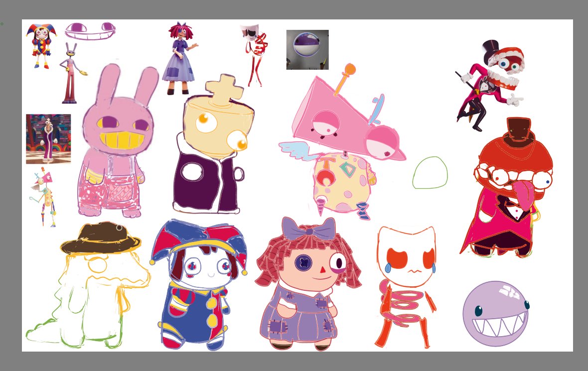Select the top-hat dentures ringmaster reference image
The width and height of the screenshot is (588, 371).
[x=490, y=86]
